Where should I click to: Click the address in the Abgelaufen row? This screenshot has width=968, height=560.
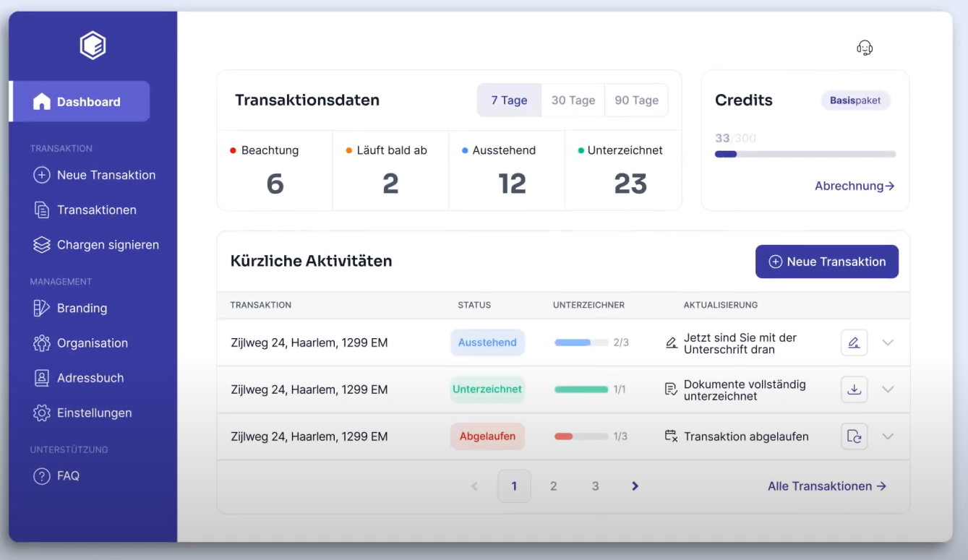309,436
